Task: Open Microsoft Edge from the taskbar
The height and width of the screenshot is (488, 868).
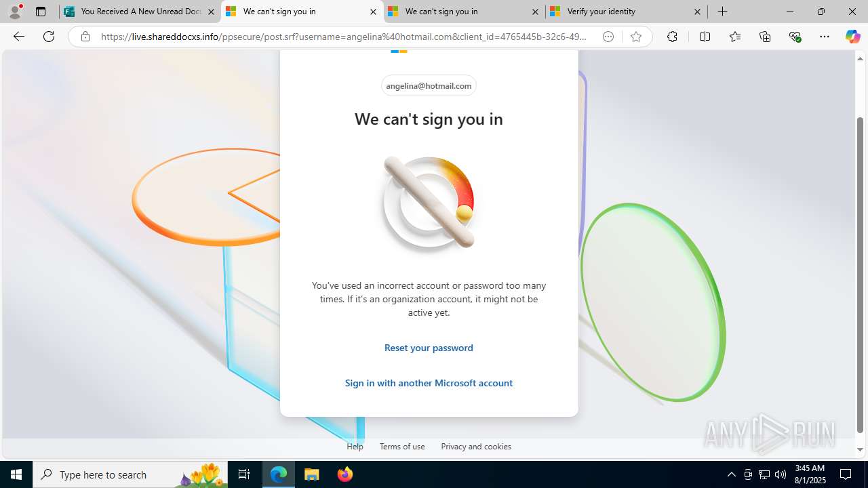Action: pyautogui.click(x=279, y=474)
